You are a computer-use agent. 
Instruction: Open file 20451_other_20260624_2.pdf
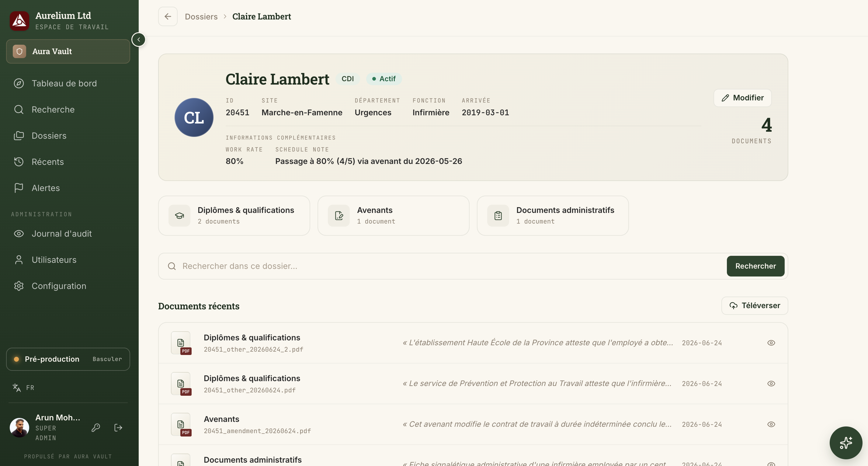pos(473,343)
